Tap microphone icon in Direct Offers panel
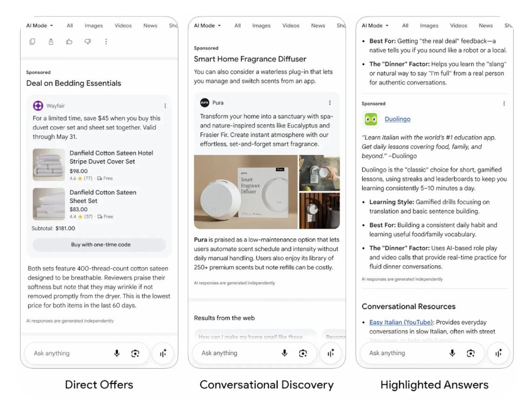Viewport: 532px width, 412px height. (x=117, y=353)
